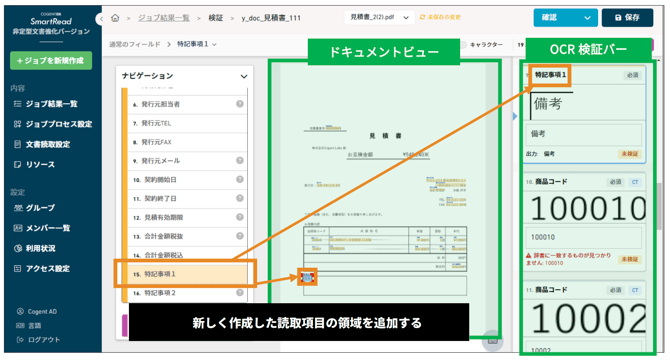Click 利用状況 in the sidebar
The width and height of the screenshot is (670, 361).
[41, 248]
